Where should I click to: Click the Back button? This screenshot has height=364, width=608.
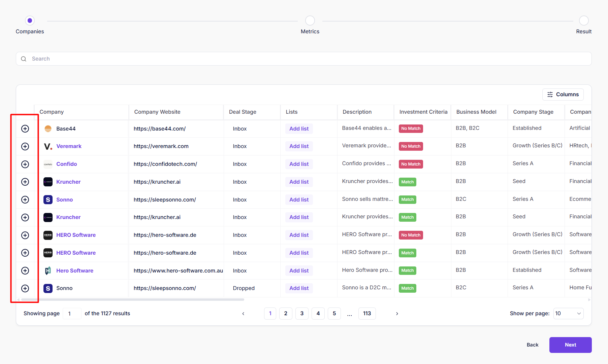[x=533, y=345]
